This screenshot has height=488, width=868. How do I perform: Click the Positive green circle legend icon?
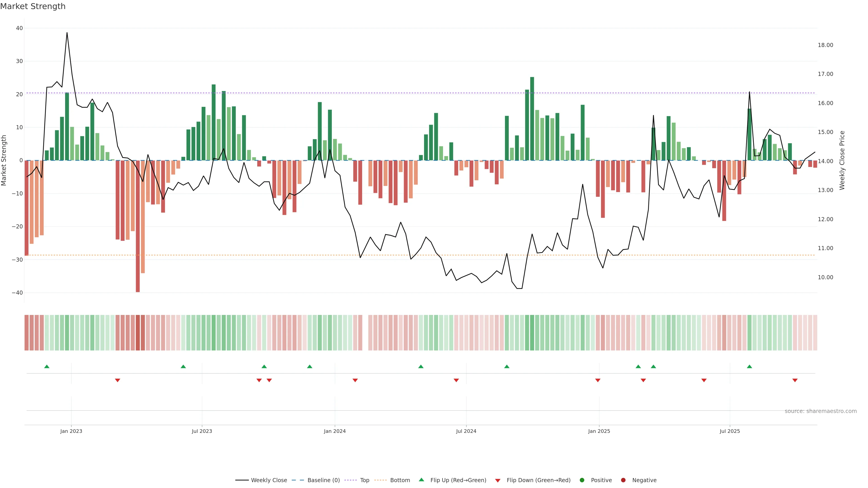click(582, 480)
